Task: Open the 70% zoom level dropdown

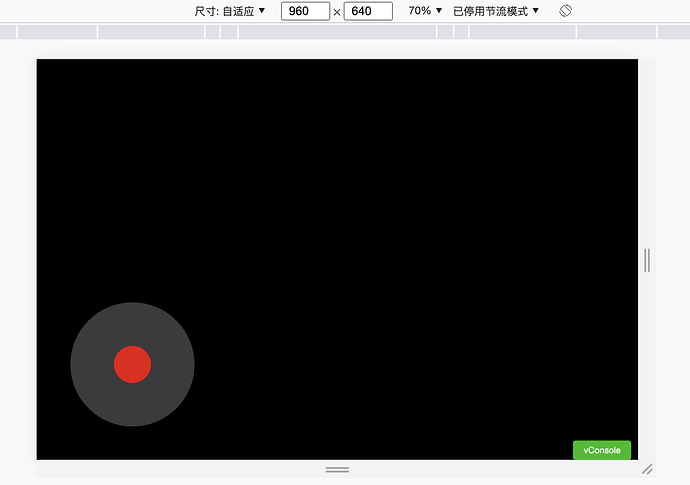Action: 425,11
